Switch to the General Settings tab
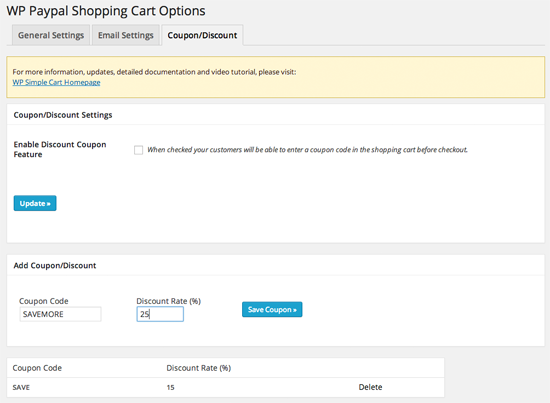 pyautogui.click(x=51, y=35)
